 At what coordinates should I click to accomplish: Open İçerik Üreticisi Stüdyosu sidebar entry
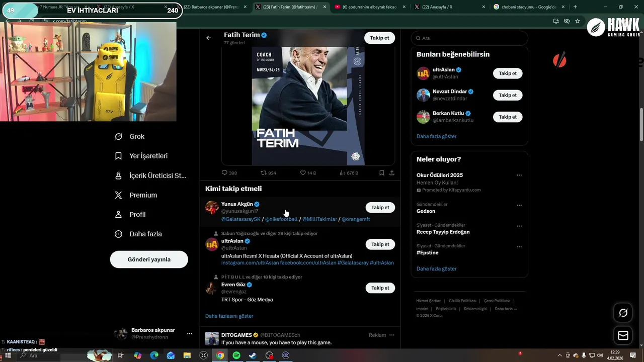pyautogui.click(x=150, y=175)
